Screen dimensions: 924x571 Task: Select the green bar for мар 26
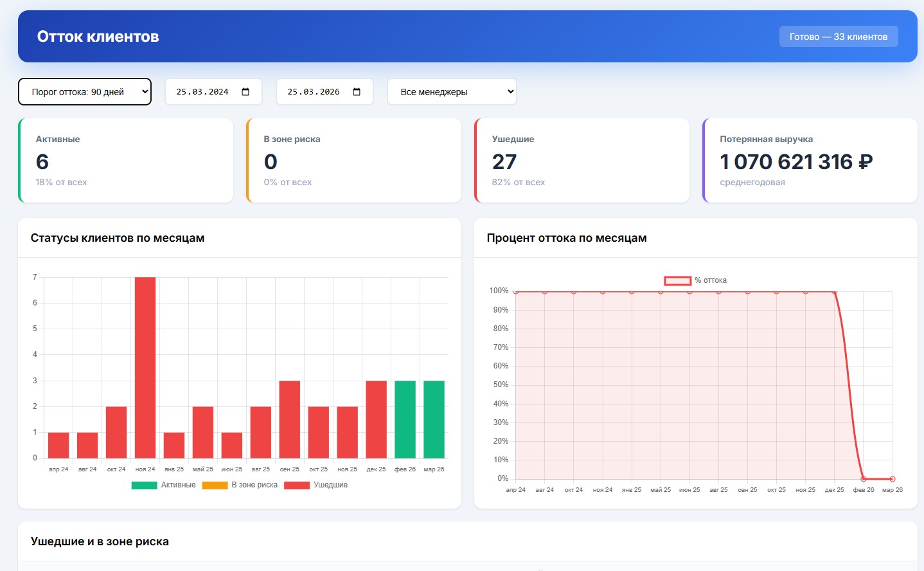(x=434, y=419)
